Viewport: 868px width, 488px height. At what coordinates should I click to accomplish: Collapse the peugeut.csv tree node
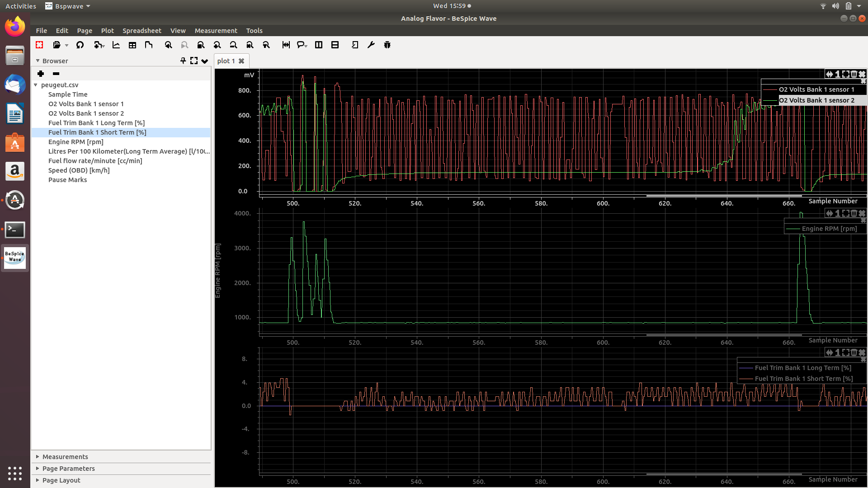pos(36,85)
